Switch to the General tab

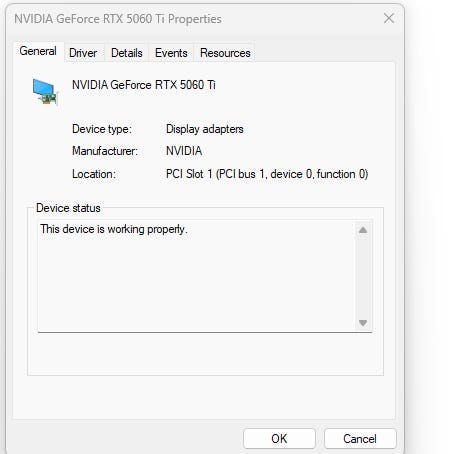coord(38,51)
